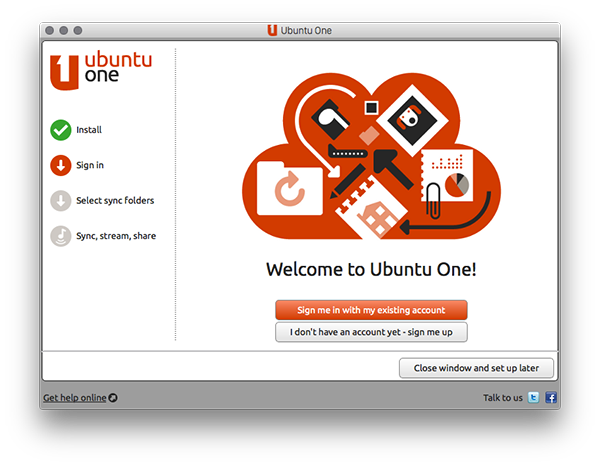Screen dimensions: 600x466
Task: Click the Sync, stream, share label
Action: 116,236
